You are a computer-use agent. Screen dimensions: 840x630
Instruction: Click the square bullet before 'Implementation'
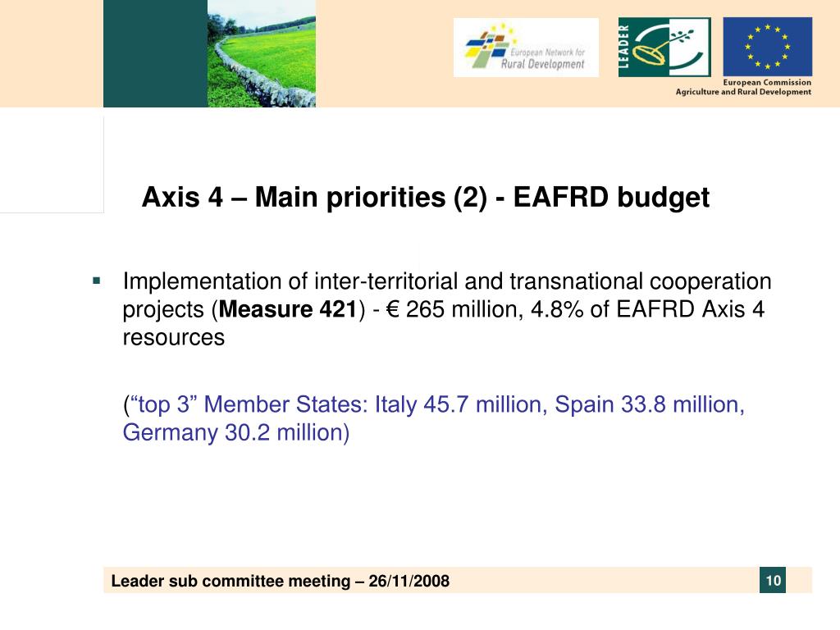[x=97, y=281]
